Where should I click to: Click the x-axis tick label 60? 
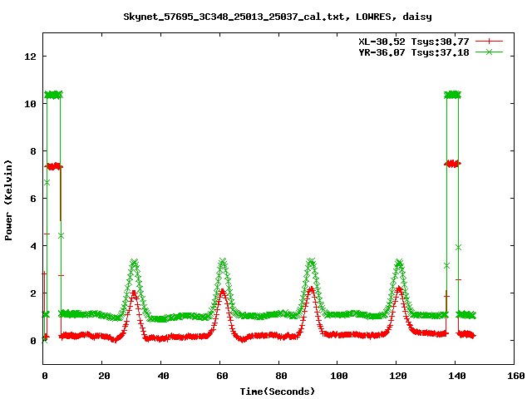pyautogui.click(x=222, y=376)
